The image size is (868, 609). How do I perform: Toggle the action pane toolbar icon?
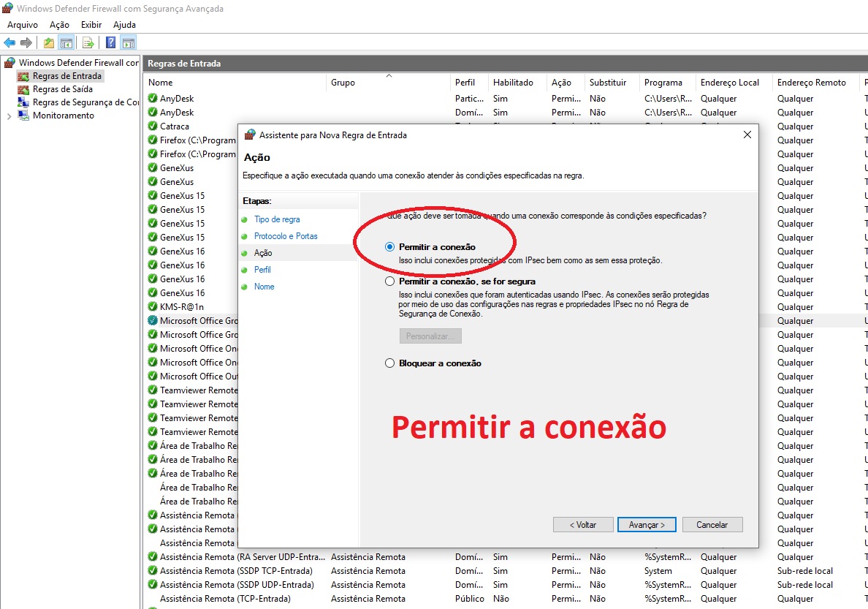tap(129, 42)
